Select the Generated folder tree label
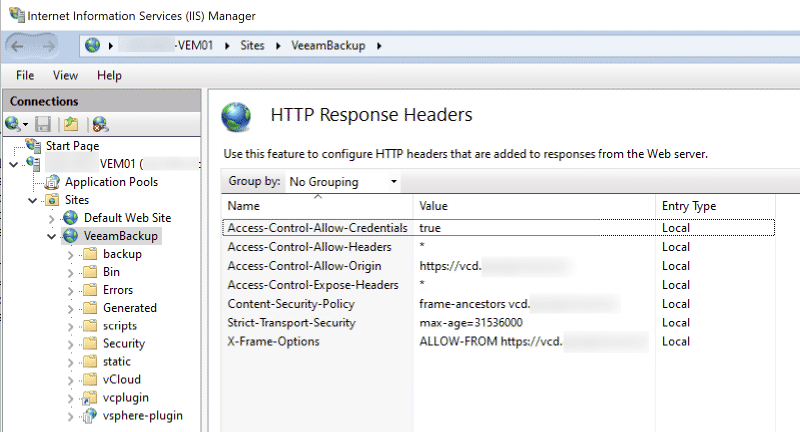800x432 pixels. pos(130,308)
